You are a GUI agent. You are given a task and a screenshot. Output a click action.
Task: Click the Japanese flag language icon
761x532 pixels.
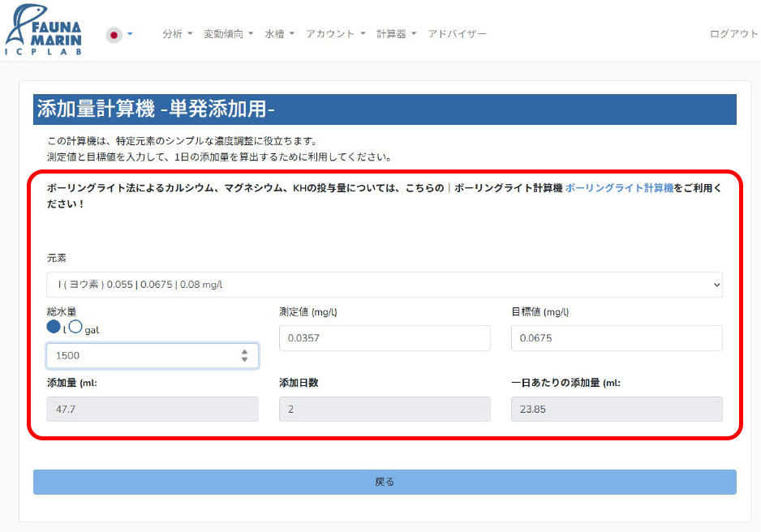[x=114, y=35]
